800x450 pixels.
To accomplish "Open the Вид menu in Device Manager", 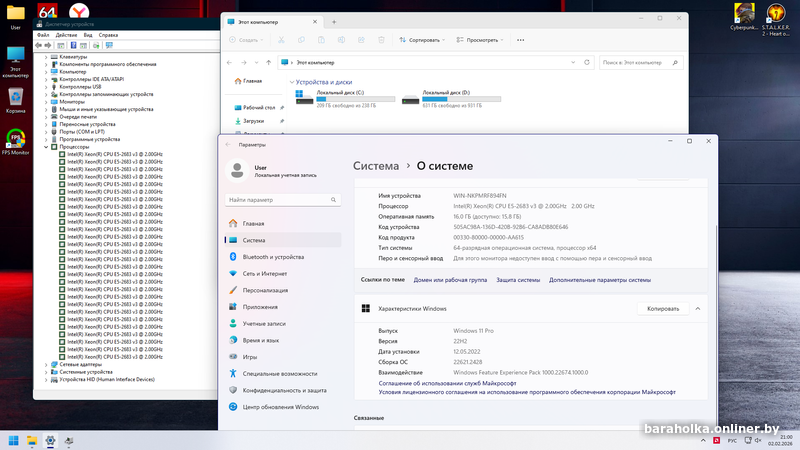I will tap(88, 35).
